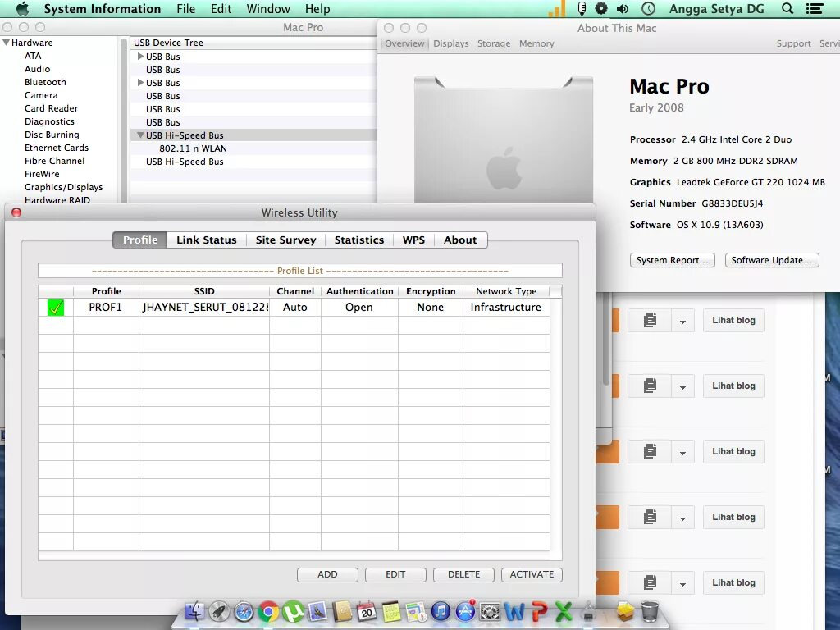Switch to Displays tab in About This Mac
The width and height of the screenshot is (840, 630).
pos(451,43)
